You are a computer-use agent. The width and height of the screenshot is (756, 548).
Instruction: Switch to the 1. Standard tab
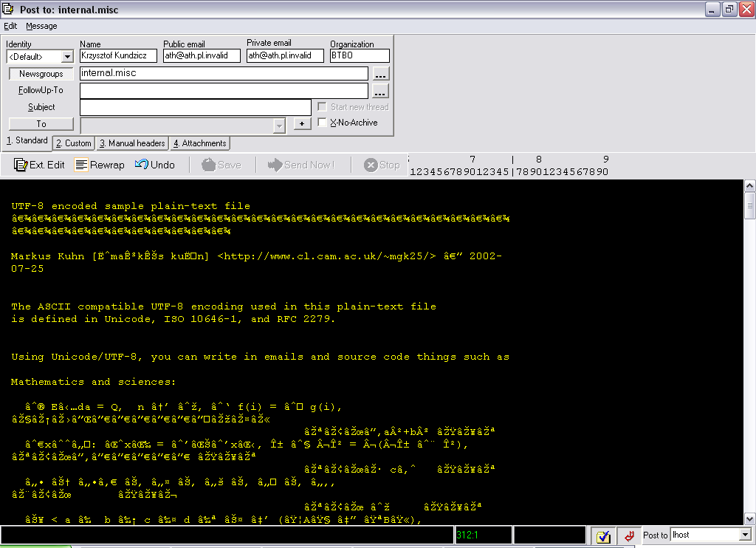pos(27,140)
